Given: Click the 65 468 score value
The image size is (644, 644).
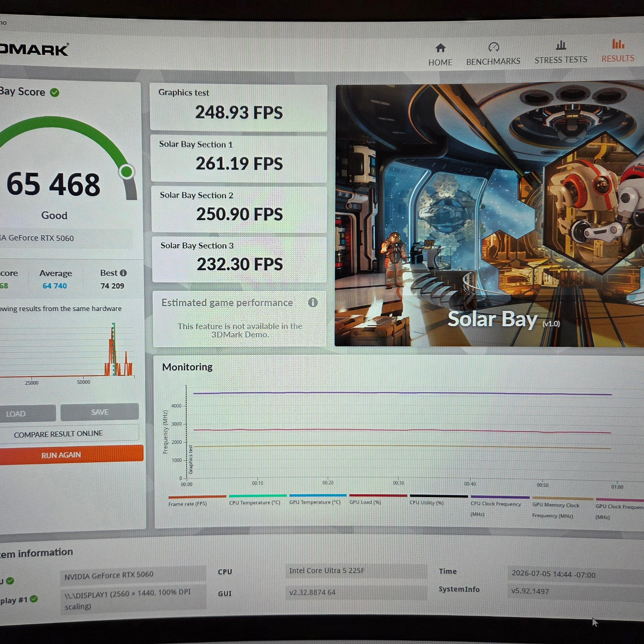Looking at the screenshot, I should 53,184.
